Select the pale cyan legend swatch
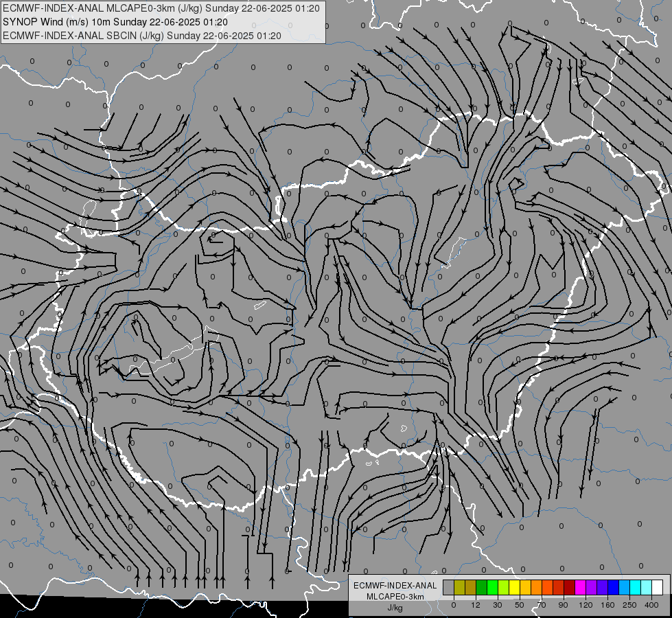The width and height of the screenshot is (672, 618). (647, 587)
